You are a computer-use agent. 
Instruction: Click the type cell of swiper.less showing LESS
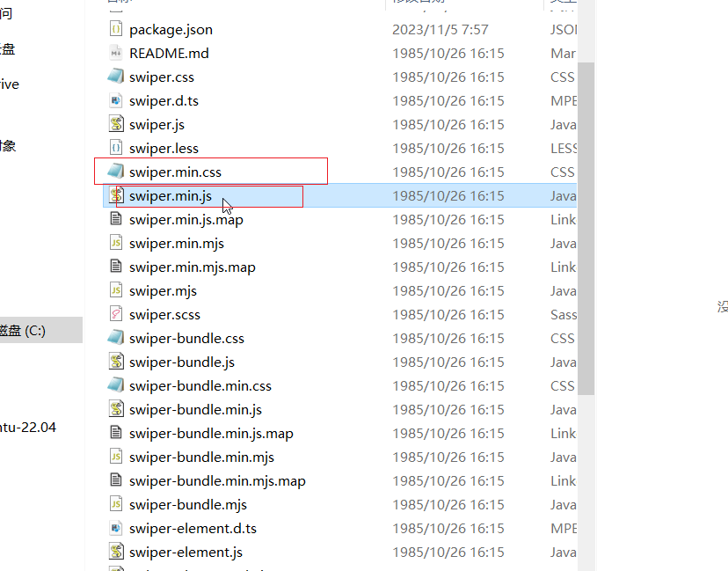(564, 148)
